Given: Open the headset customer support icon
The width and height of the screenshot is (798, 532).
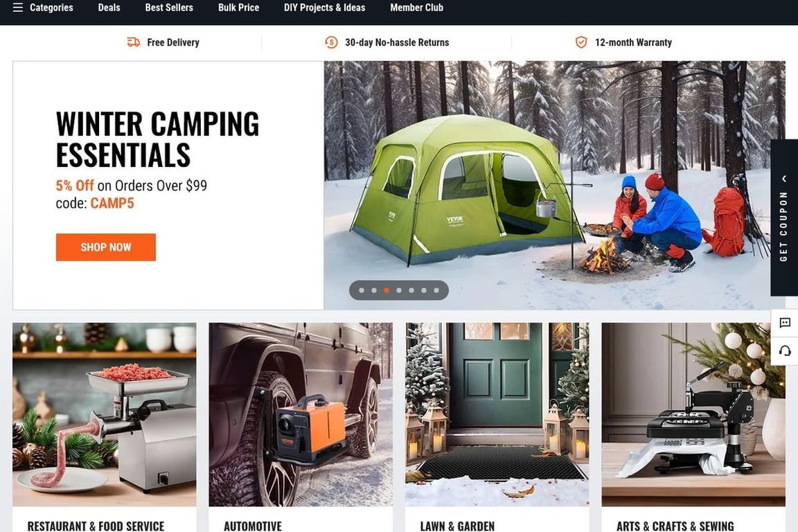Looking at the screenshot, I should [x=785, y=351].
